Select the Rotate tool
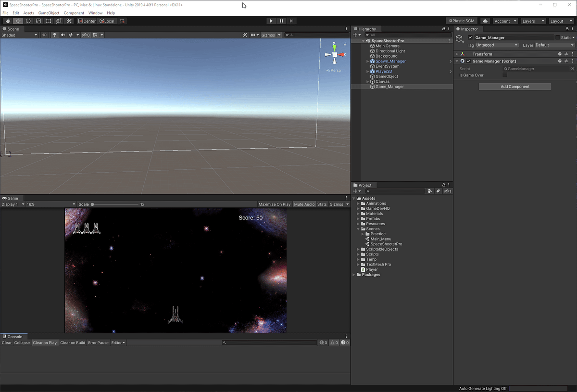This screenshot has height=392, width=577. click(28, 21)
